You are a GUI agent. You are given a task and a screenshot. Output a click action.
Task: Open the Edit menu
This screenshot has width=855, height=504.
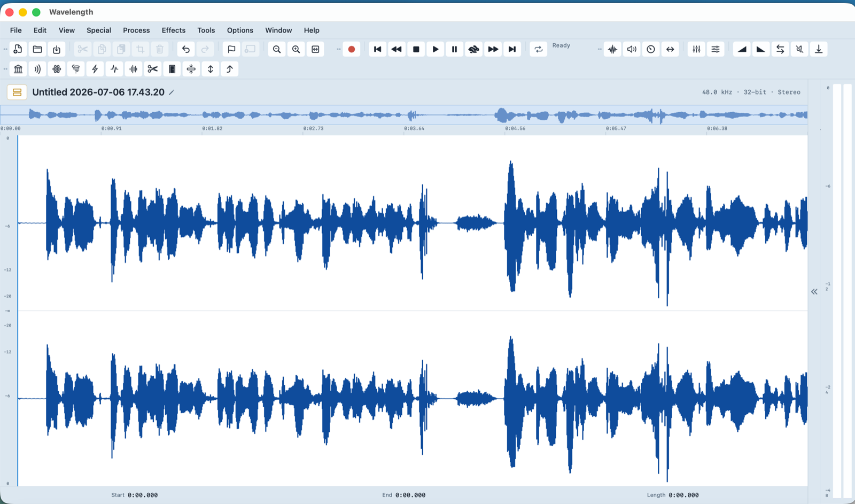coord(40,30)
